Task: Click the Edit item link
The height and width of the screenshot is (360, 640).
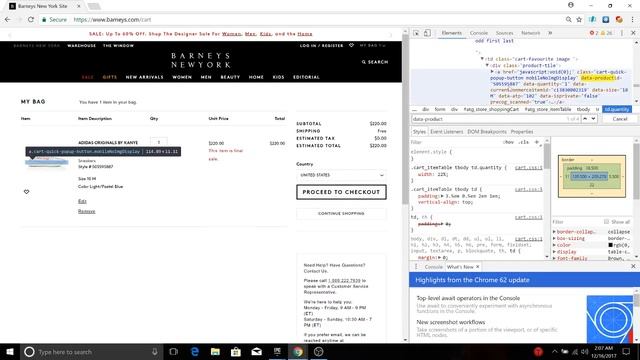Action: click(82, 201)
